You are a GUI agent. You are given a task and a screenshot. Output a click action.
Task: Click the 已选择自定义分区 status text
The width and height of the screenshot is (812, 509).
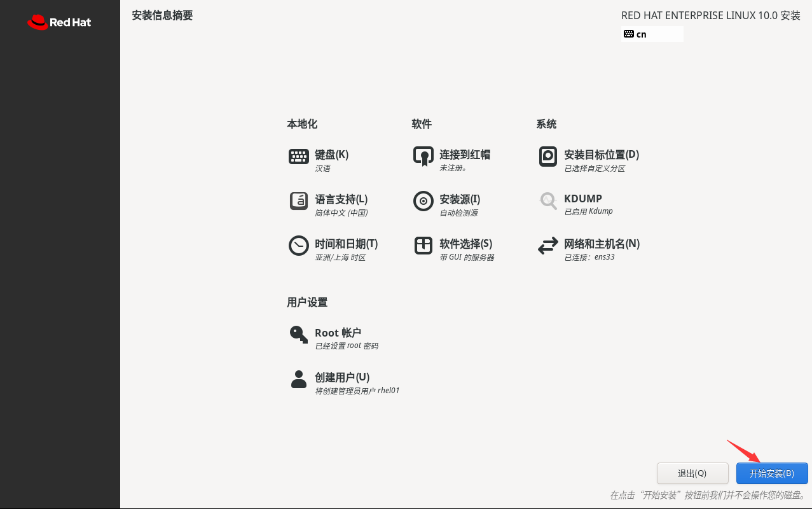coord(595,169)
